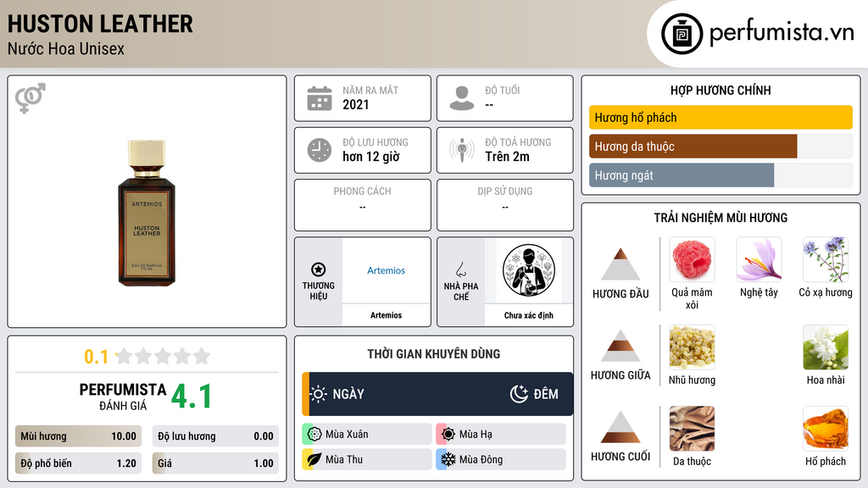The height and width of the screenshot is (488, 868).
Task: Open the Artemios brand link
Action: coord(386,270)
